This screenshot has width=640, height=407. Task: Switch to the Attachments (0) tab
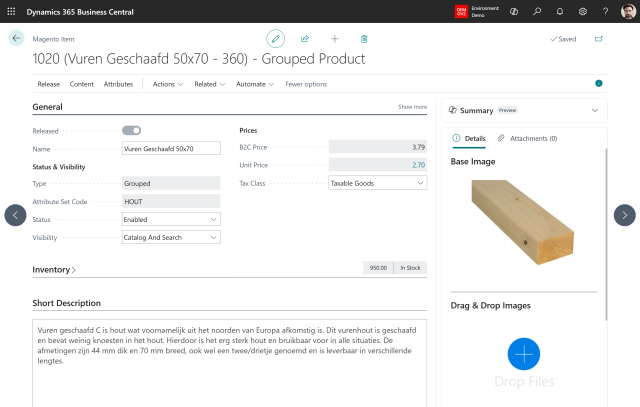coord(527,138)
